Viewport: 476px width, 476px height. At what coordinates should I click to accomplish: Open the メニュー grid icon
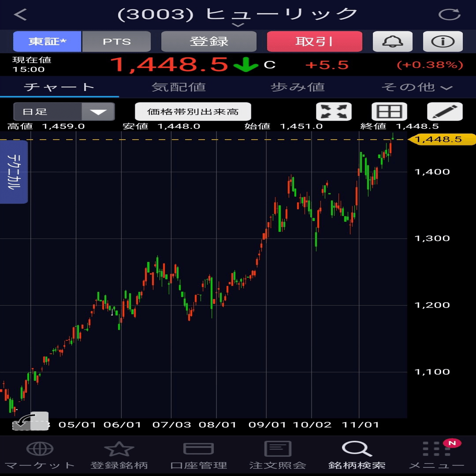(436, 455)
